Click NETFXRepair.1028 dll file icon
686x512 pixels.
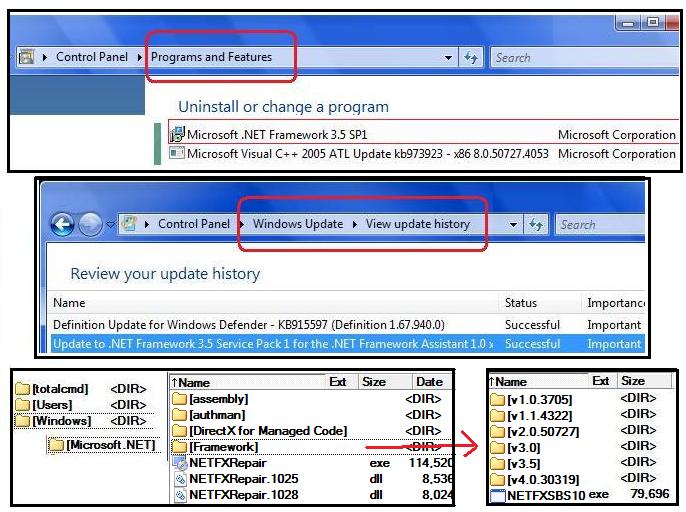180,495
